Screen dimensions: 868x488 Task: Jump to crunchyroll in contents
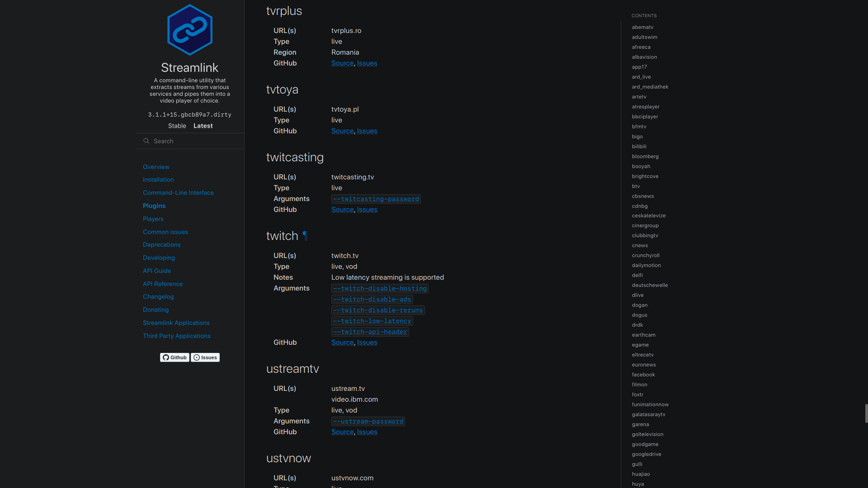(646, 255)
